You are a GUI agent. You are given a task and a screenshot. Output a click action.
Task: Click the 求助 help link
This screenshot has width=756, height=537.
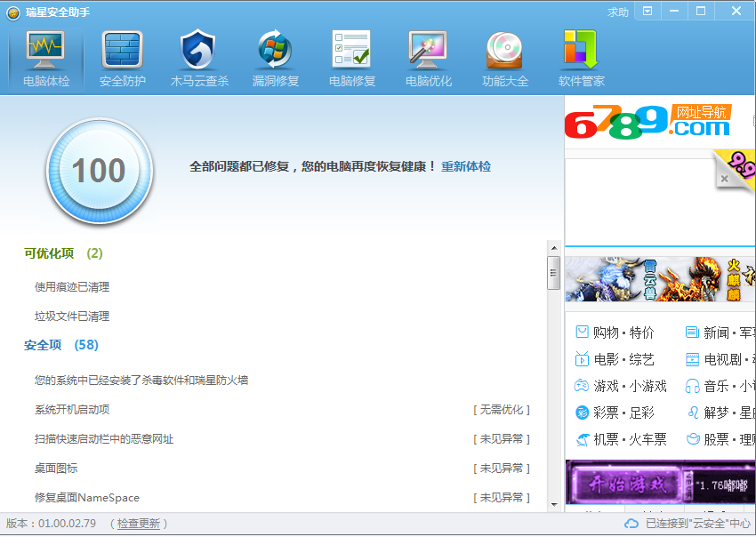[x=617, y=12]
